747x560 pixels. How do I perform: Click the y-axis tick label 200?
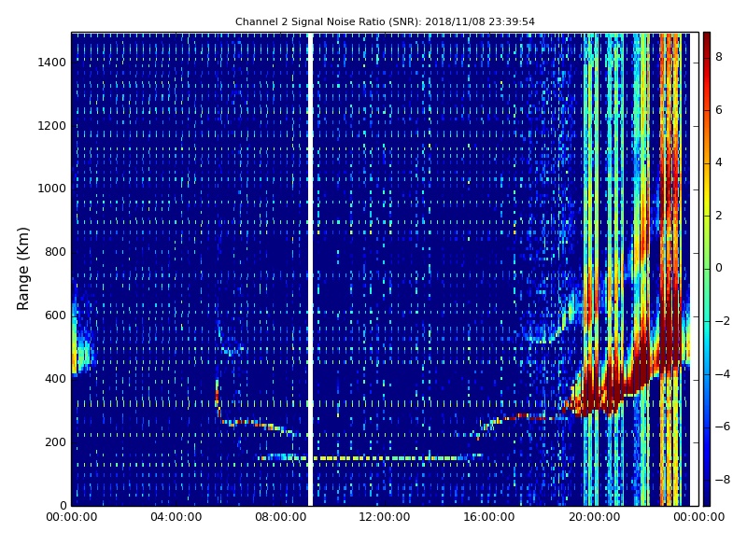click(x=55, y=441)
